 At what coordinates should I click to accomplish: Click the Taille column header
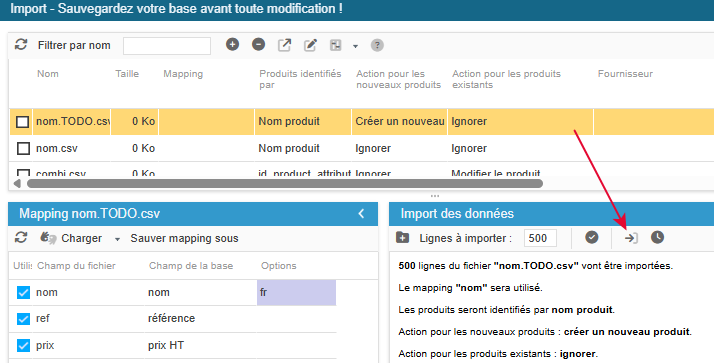tap(127, 74)
